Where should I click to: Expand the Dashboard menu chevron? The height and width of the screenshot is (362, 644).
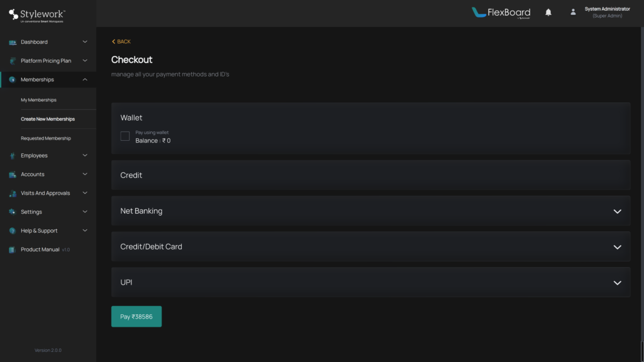tap(85, 42)
